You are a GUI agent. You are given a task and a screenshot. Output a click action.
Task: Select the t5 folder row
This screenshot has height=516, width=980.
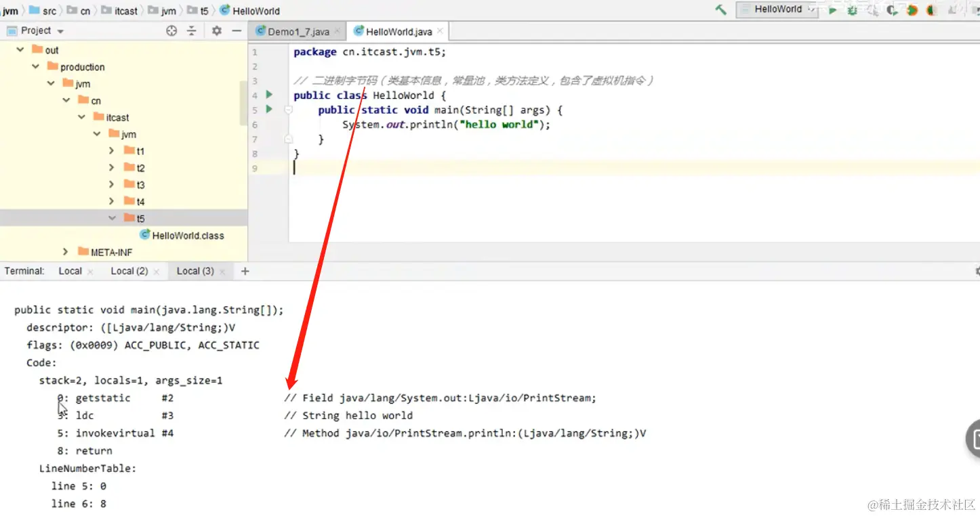[x=123, y=218]
